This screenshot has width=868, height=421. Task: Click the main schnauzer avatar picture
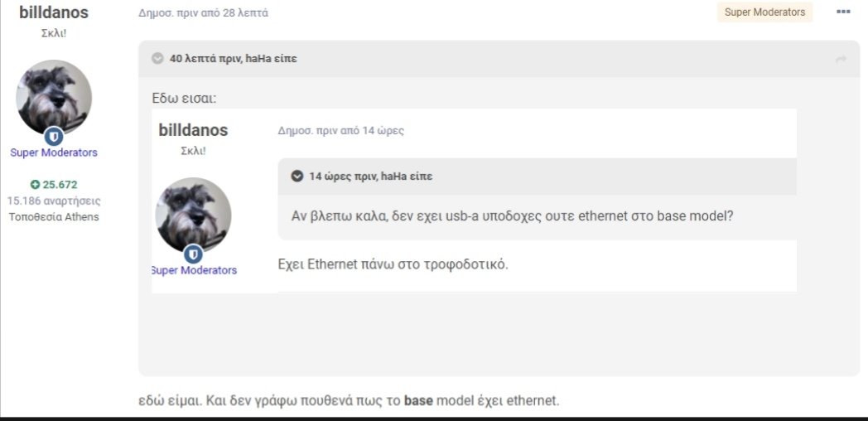tap(54, 97)
